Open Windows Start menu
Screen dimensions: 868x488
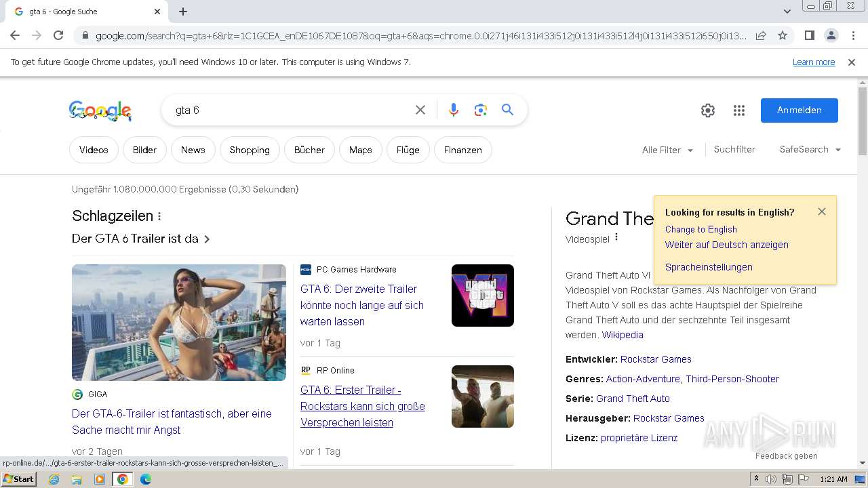click(18, 479)
